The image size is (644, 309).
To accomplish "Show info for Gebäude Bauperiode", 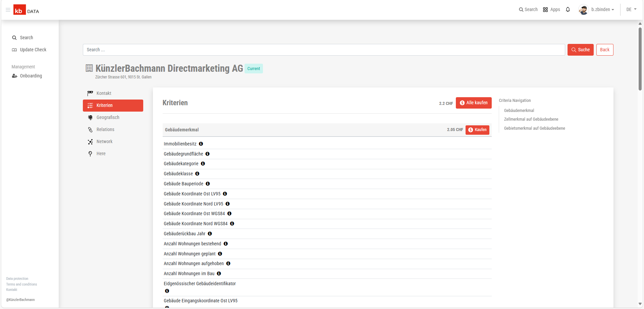I will pos(208,184).
